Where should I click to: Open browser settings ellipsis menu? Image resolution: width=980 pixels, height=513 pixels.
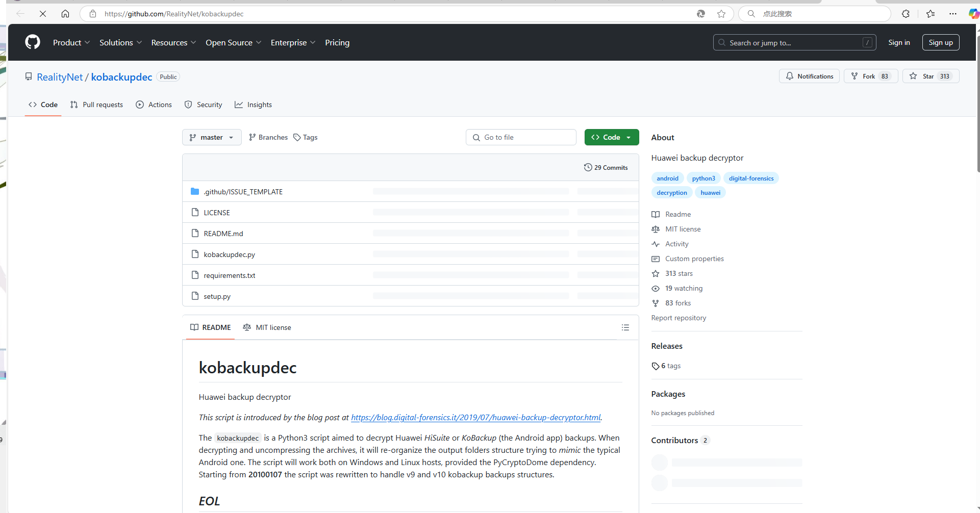pyautogui.click(x=953, y=14)
